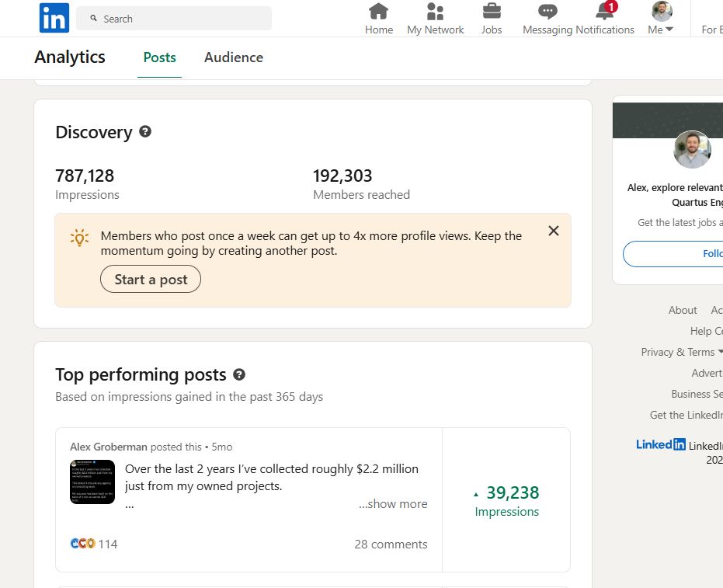Click the Alex Groberman author name
723x588 pixels.
tap(109, 447)
